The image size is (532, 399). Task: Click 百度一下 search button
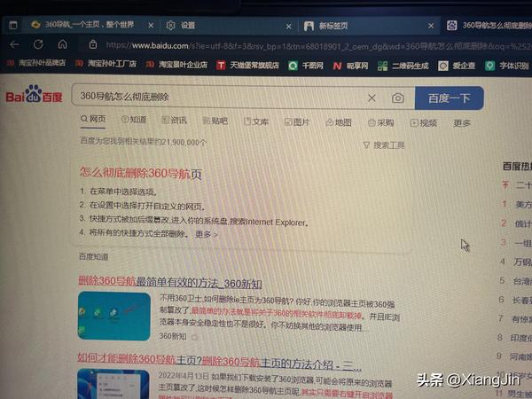pyautogui.click(x=450, y=98)
